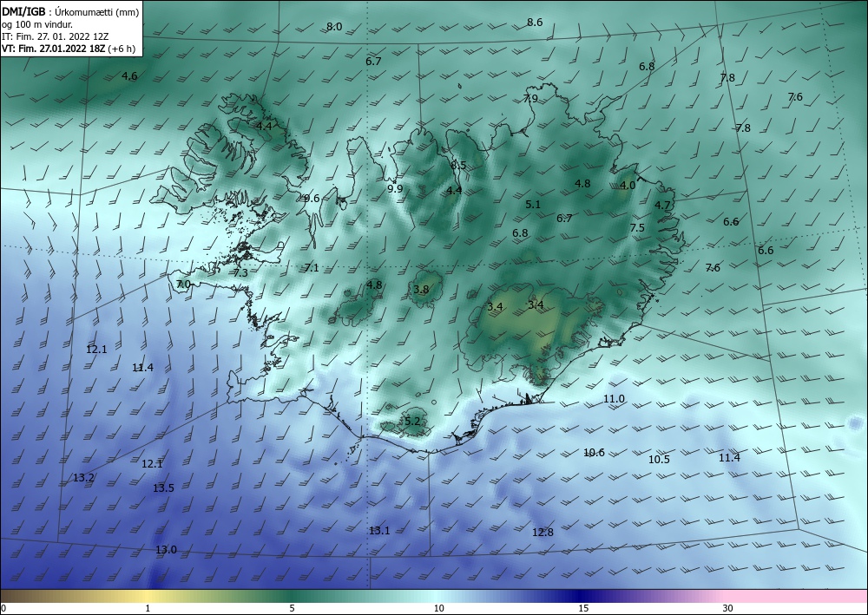Select the 9.9 value label

(x=395, y=188)
